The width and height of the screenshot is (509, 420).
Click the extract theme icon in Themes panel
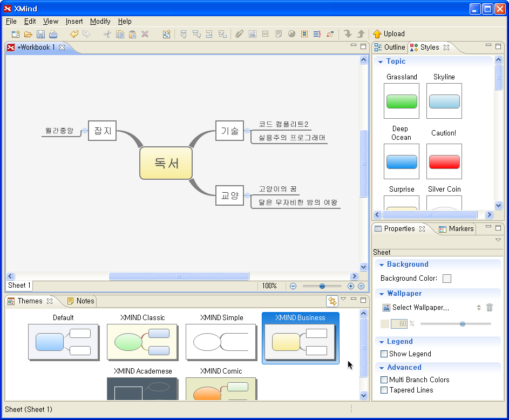tap(332, 301)
